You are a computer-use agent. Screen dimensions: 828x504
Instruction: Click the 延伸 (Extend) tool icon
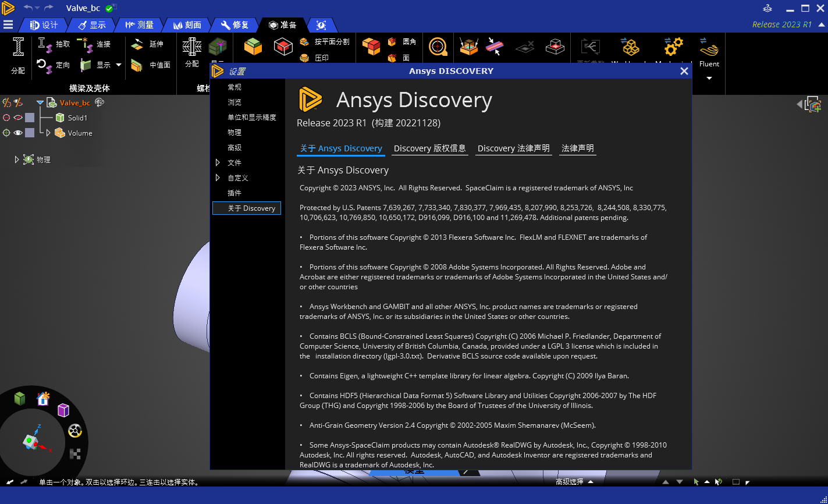[x=137, y=44]
